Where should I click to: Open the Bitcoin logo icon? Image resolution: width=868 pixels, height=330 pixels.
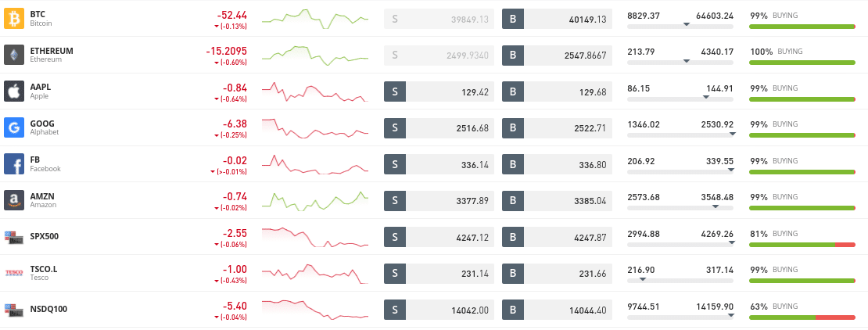(14, 18)
